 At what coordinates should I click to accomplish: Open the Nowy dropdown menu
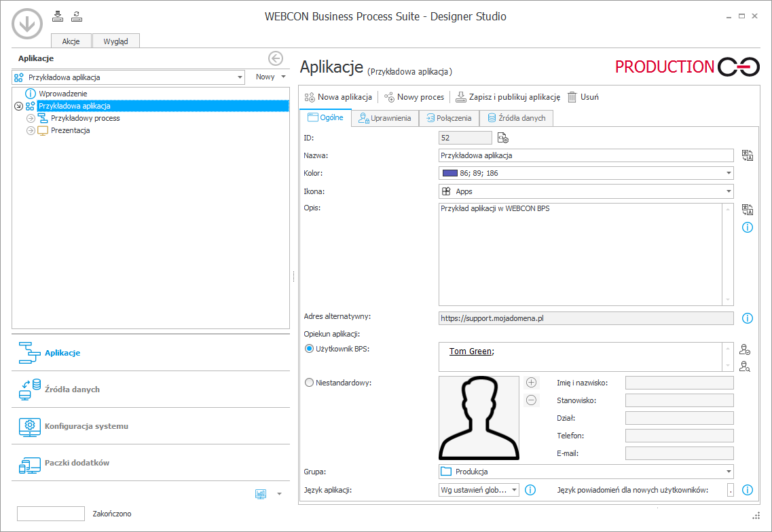pos(270,77)
